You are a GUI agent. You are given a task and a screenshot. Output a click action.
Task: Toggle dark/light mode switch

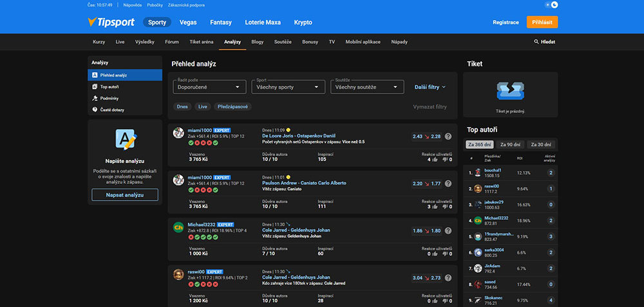552,5
